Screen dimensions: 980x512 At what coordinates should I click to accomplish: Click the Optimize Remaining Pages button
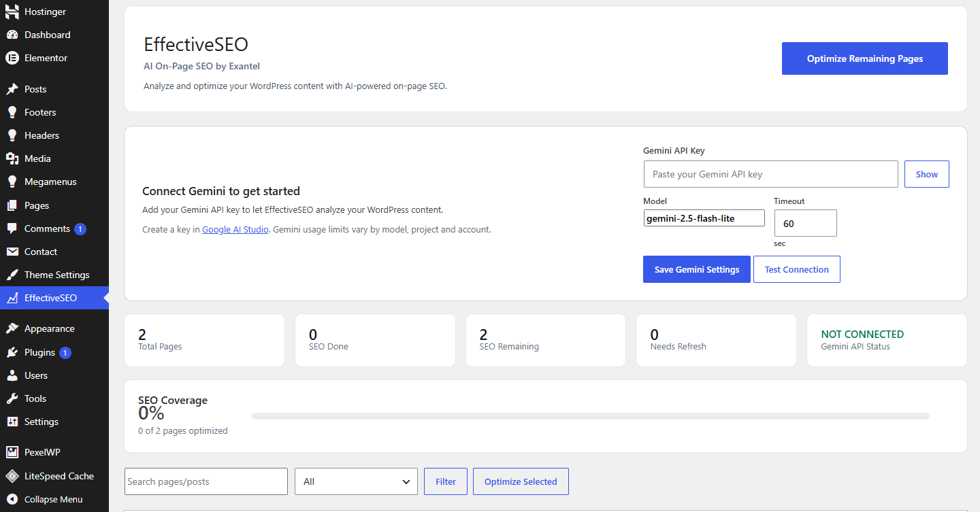pos(865,58)
